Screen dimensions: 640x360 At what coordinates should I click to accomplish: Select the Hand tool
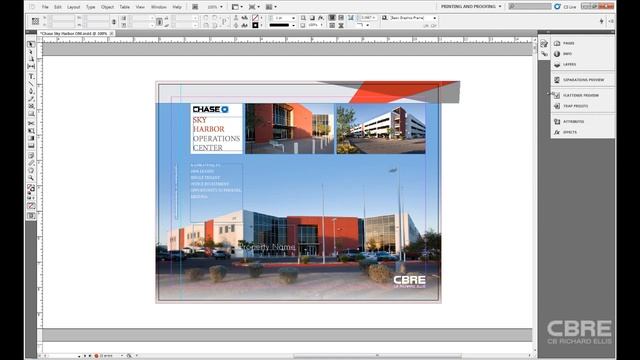[x=31, y=170]
